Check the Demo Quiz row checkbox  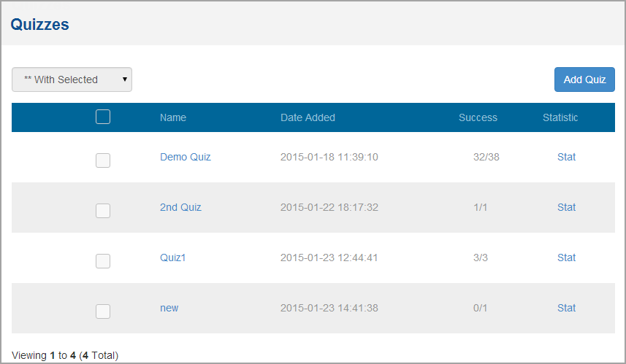(x=103, y=160)
